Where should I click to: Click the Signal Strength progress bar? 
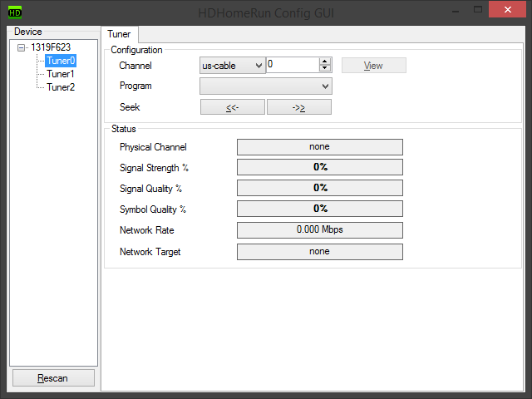click(319, 167)
